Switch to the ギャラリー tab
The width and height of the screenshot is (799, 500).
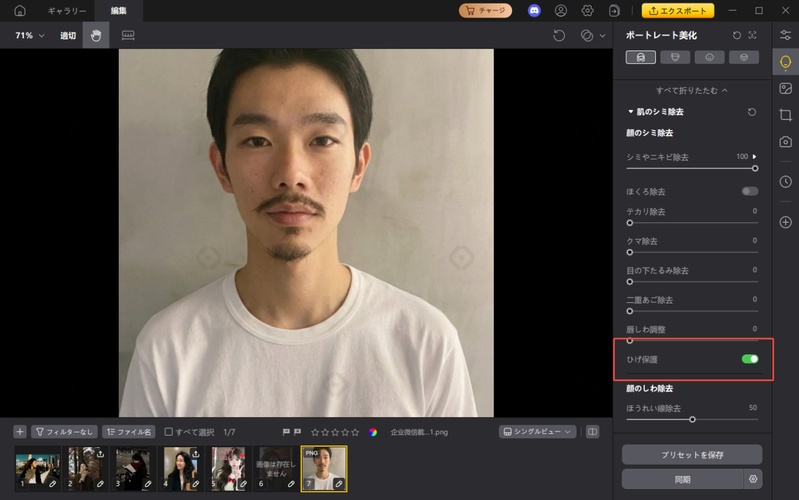click(67, 11)
